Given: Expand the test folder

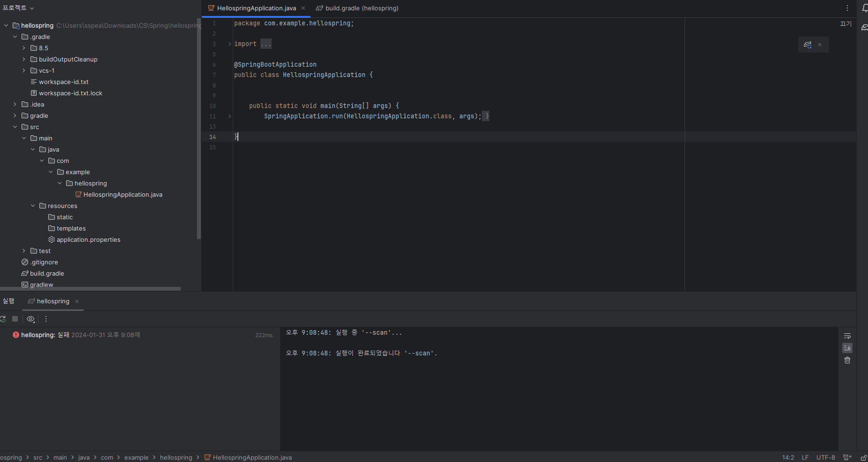Looking at the screenshot, I should point(24,251).
